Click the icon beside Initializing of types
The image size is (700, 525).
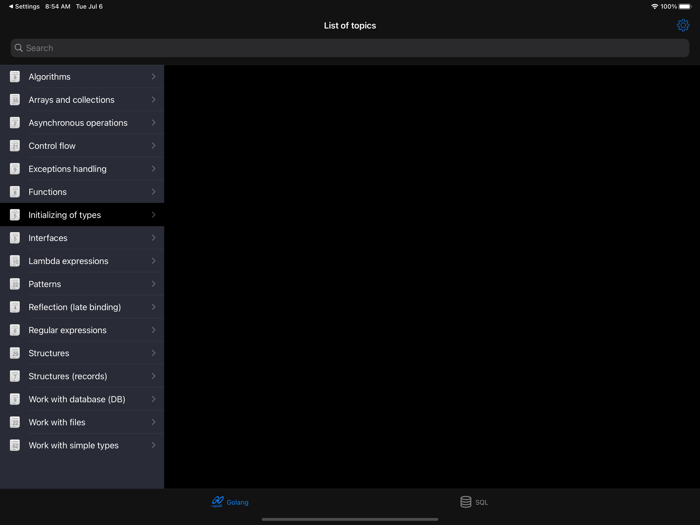pos(15,215)
